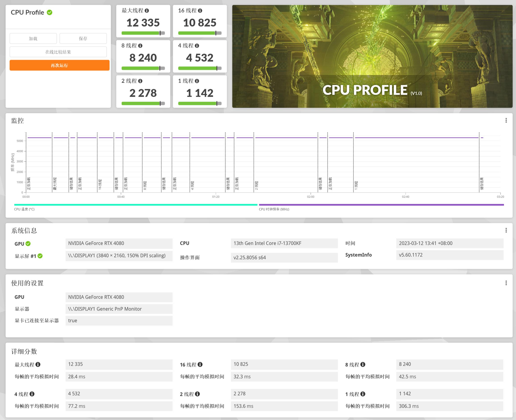This screenshot has width=516, height=420.
Task: Toggle the CPU 温度 legend in the chart
Action: click(24, 209)
